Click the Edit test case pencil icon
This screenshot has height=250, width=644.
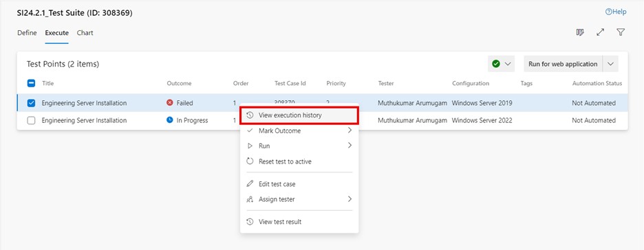250,183
